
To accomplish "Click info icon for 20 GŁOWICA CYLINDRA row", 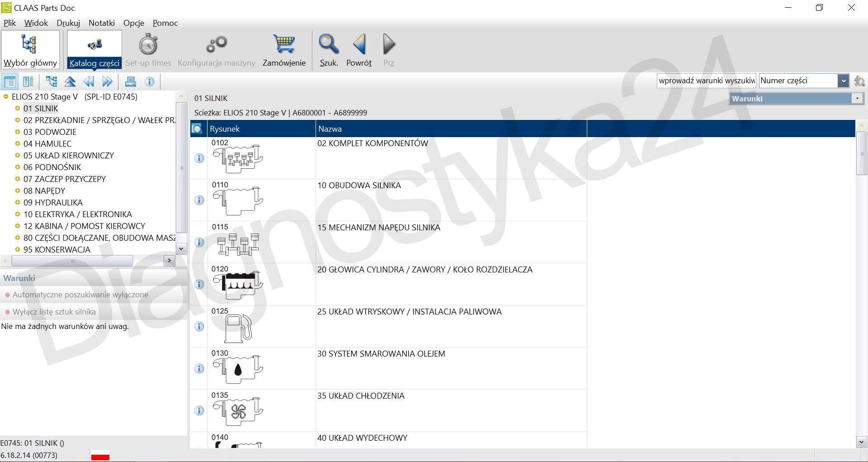I will pos(199,284).
